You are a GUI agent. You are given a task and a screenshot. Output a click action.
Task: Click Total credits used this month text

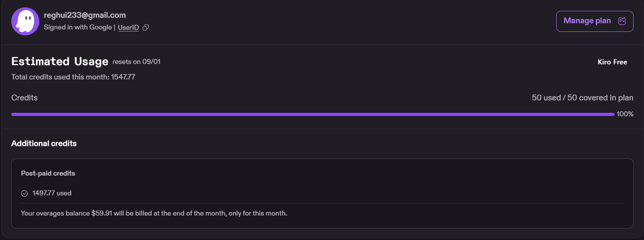pos(73,77)
